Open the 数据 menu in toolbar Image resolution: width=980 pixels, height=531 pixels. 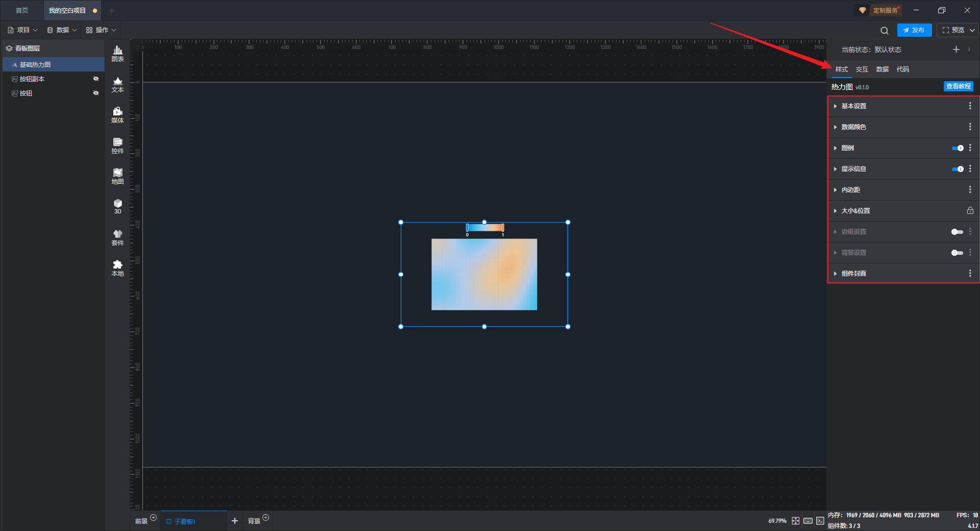point(62,30)
